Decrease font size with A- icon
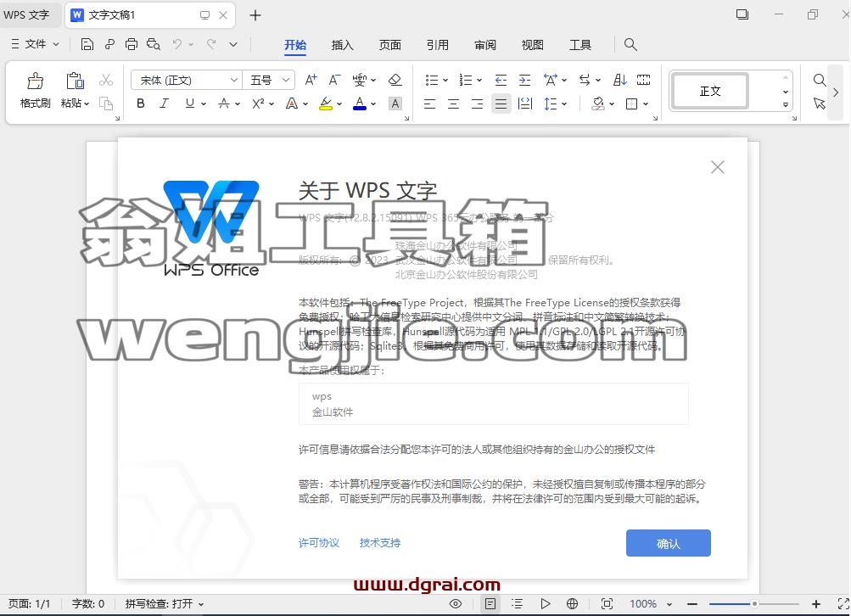The width and height of the screenshot is (851, 616). 334,81
